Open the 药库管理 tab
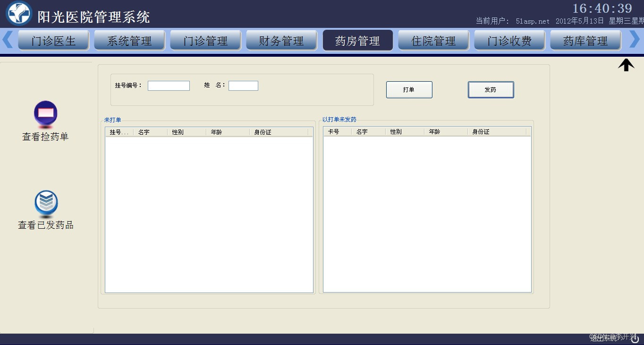The image size is (644, 345). [585, 41]
